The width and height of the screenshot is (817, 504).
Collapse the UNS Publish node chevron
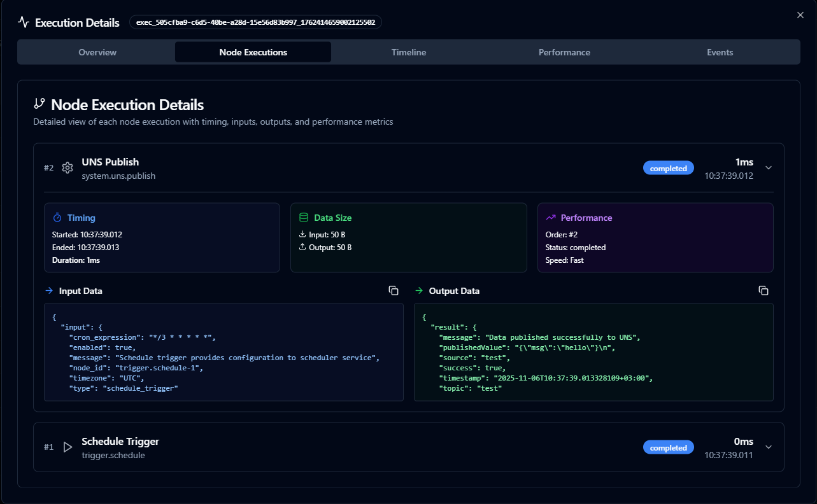click(769, 168)
